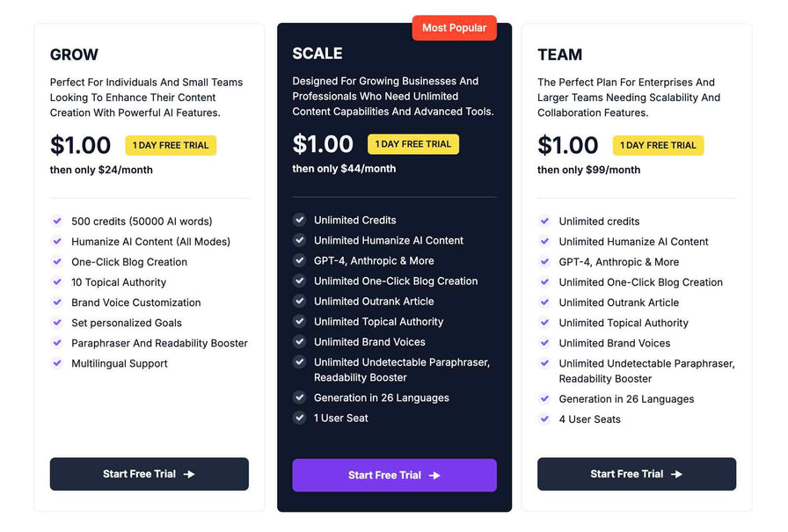788x532 pixels.
Task: Click the Most Popular badge
Action: pos(454,28)
